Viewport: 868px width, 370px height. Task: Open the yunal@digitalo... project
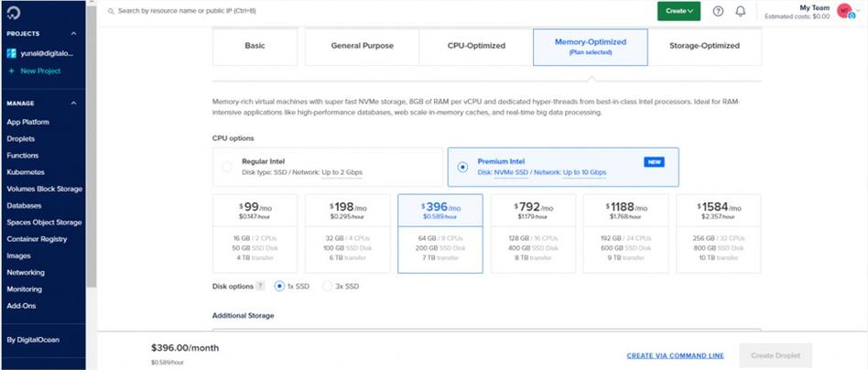47,53
